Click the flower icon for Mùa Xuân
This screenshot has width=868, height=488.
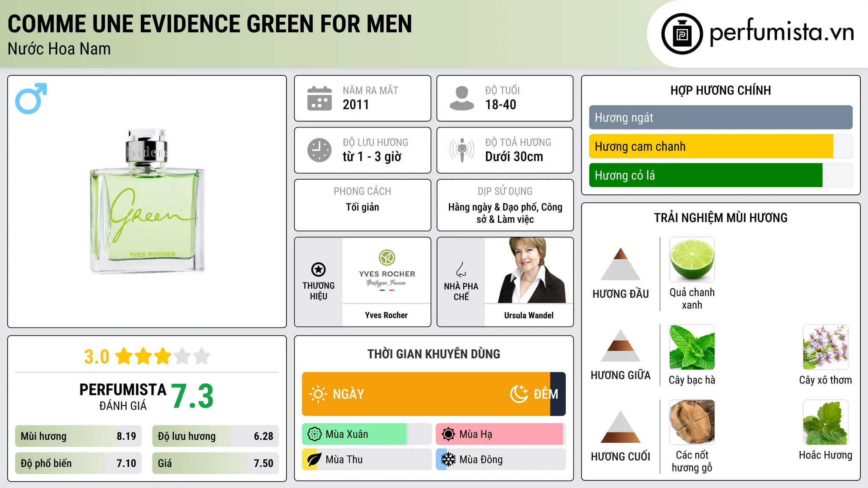tap(314, 434)
